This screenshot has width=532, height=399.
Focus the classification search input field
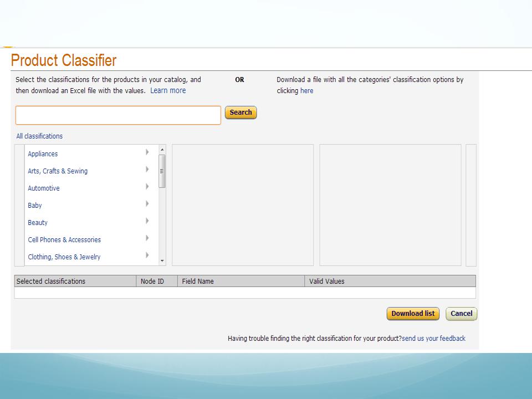click(118, 115)
